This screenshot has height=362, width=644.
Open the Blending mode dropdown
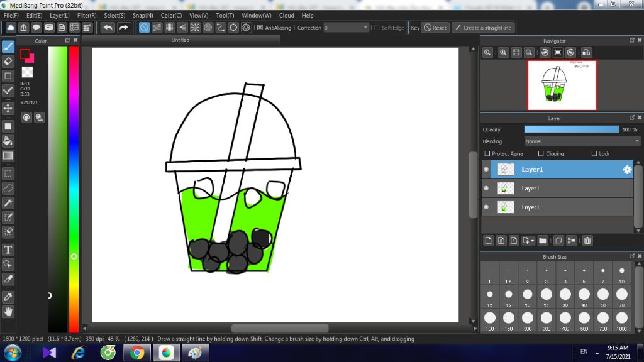[x=582, y=141]
